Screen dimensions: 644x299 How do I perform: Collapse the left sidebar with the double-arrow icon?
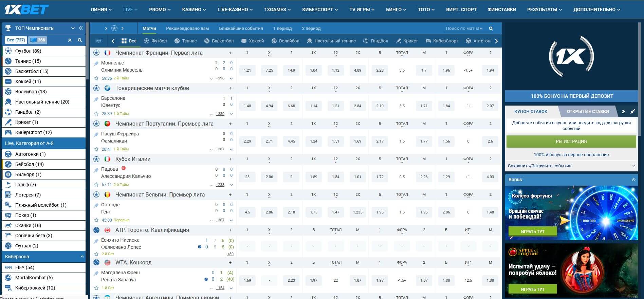pyautogui.click(x=81, y=28)
